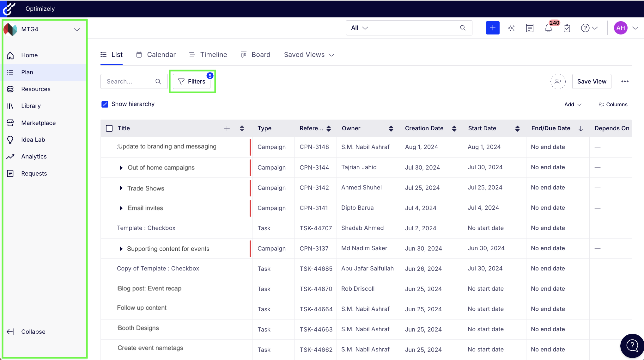Open the round help chat bubble
This screenshot has height=360, width=644.
pos(632,345)
